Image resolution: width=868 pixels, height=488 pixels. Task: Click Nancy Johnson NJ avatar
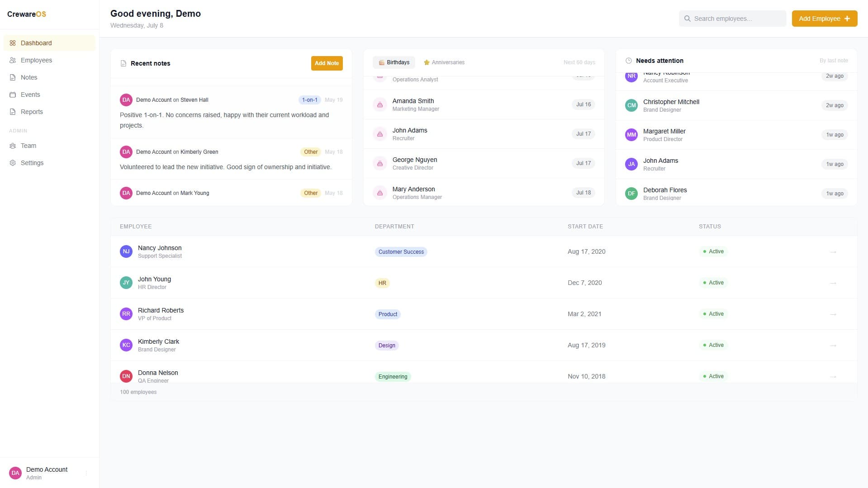point(126,251)
